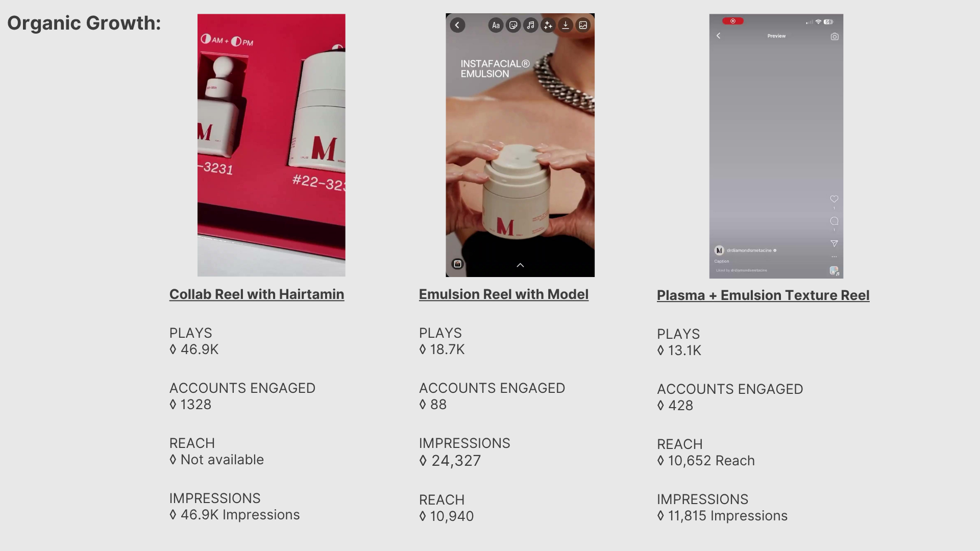
Task: Tap the drdiamondsmetacine profile avatar
Action: (719, 251)
